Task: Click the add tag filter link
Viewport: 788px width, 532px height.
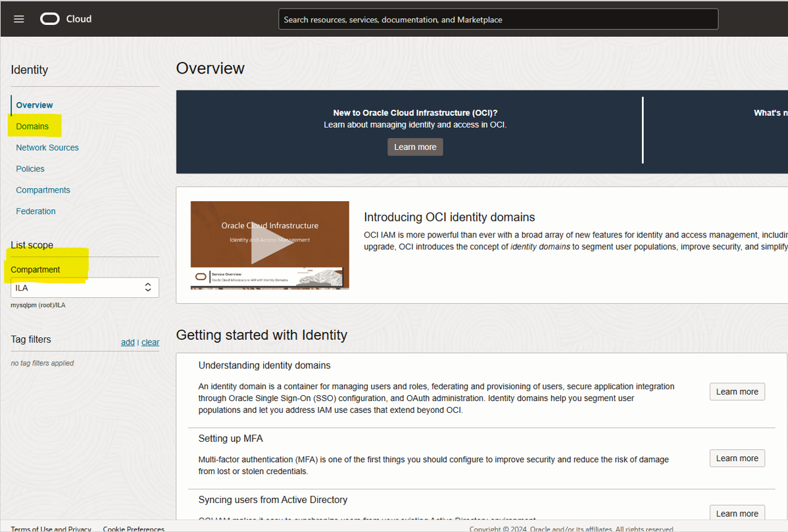Action: [x=128, y=342]
